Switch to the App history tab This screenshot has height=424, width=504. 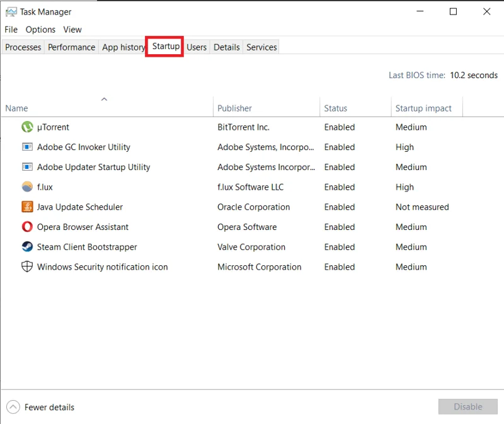click(x=123, y=47)
